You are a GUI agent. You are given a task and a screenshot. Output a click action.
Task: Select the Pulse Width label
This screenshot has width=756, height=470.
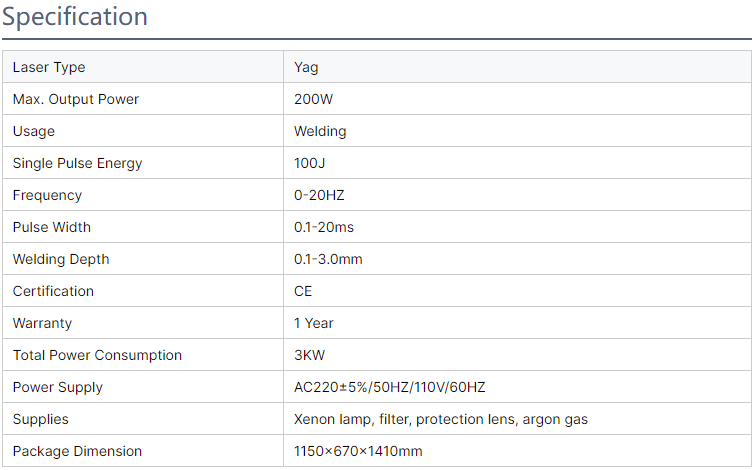[x=52, y=227]
